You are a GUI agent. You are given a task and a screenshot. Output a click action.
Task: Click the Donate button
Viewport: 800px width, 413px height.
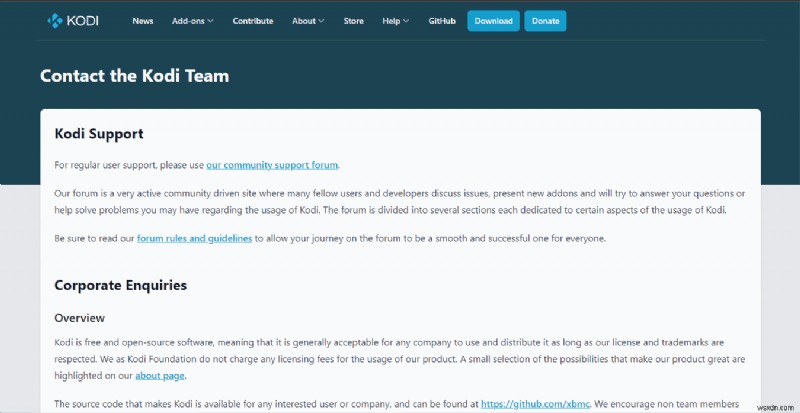tap(545, 21)
